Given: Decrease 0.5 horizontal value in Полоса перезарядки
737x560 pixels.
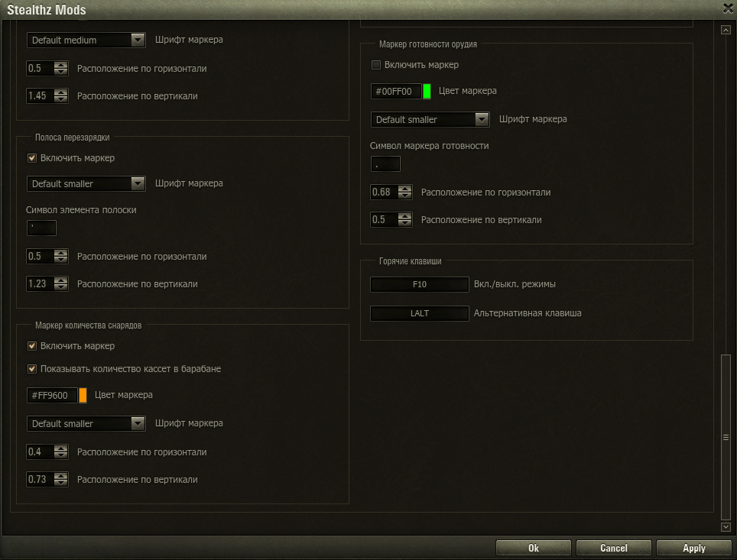Looking at the screenshot, I should [60, 260].
